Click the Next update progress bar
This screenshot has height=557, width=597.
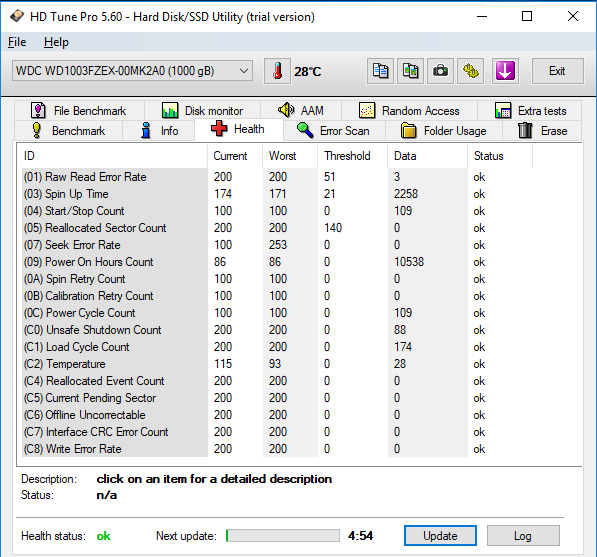(x=283, y=536)
